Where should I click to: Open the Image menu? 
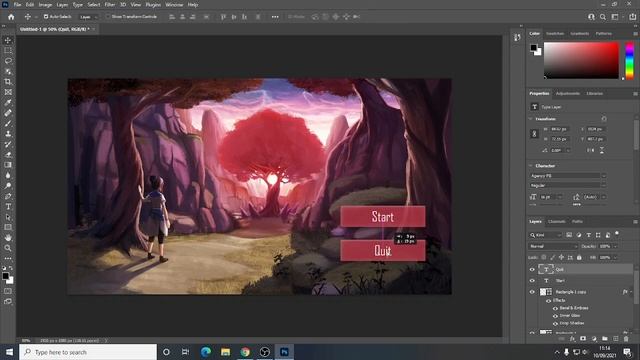(45, 5)
